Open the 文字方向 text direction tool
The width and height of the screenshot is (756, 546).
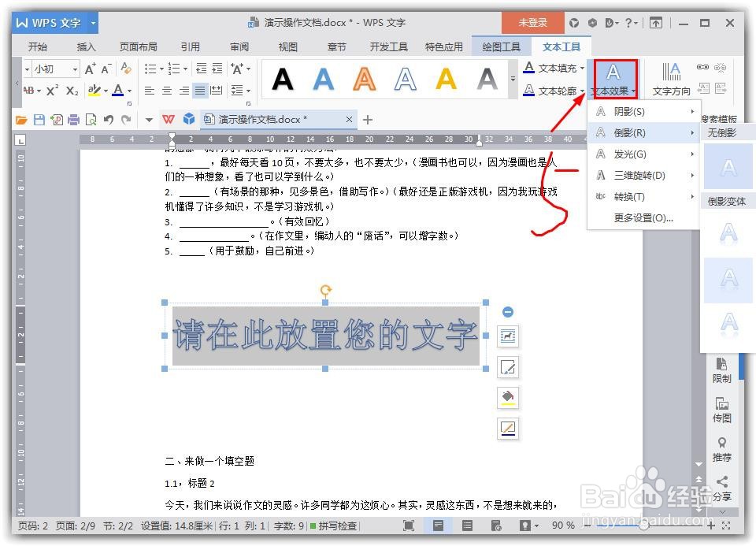point(670,77)
